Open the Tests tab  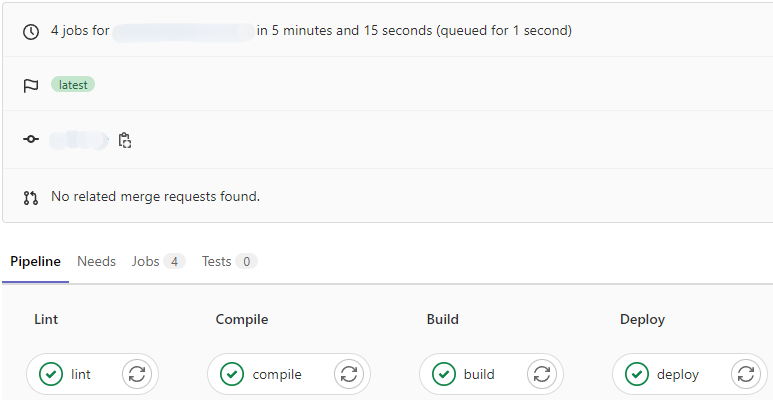(x=229, y=261)
